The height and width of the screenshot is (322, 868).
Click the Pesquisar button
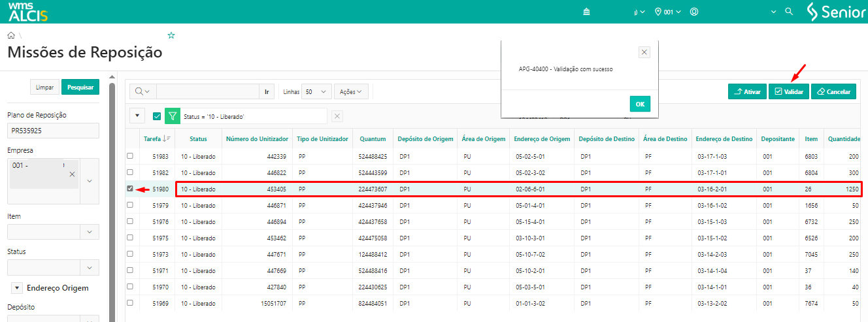(80, 87)
